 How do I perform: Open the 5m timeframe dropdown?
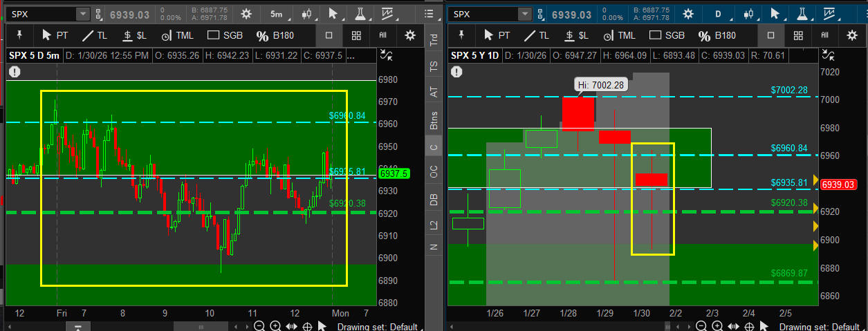(277, 14)
